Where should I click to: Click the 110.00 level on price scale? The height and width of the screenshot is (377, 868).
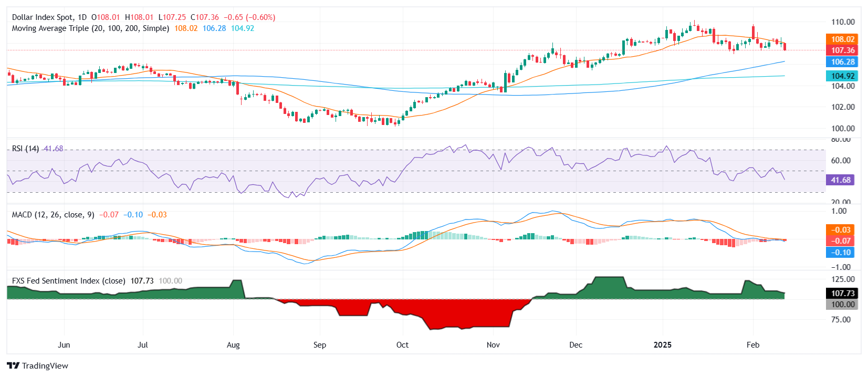(x=842, y=22)
